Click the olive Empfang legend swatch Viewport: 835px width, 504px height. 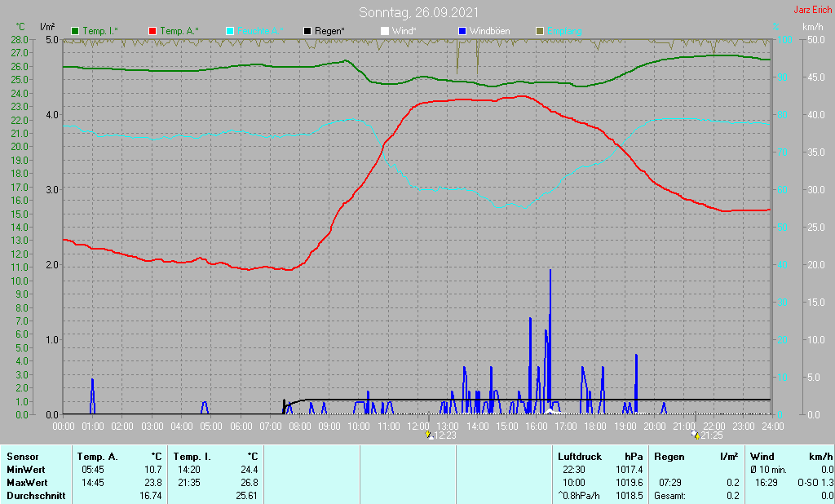540,31
